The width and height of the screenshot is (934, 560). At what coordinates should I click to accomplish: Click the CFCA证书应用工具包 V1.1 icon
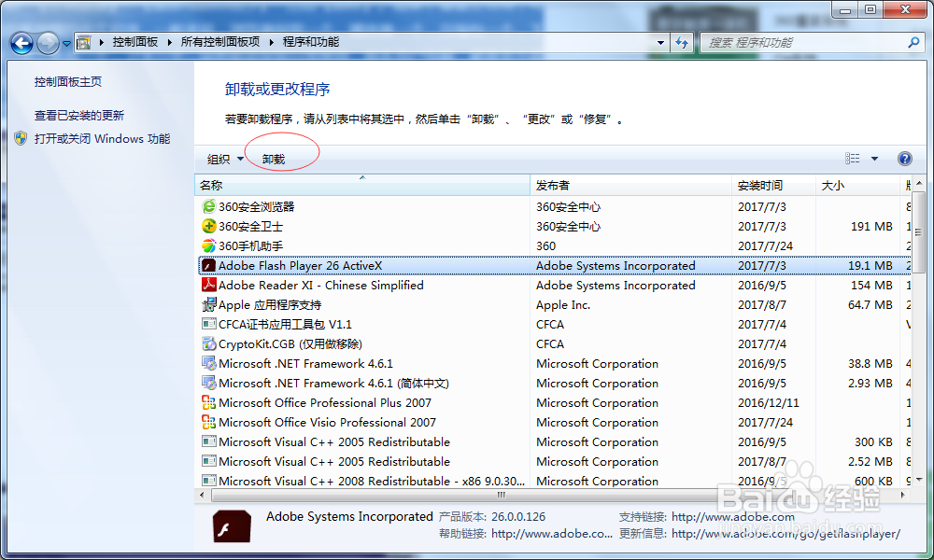click(x=208, y=325)
